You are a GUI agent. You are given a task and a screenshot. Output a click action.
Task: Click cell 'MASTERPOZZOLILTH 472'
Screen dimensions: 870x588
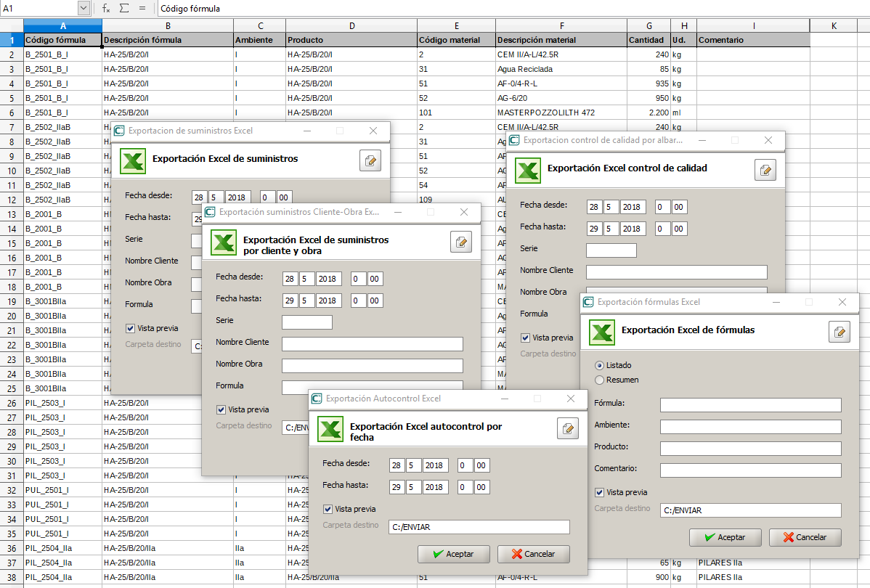point(561,113)
